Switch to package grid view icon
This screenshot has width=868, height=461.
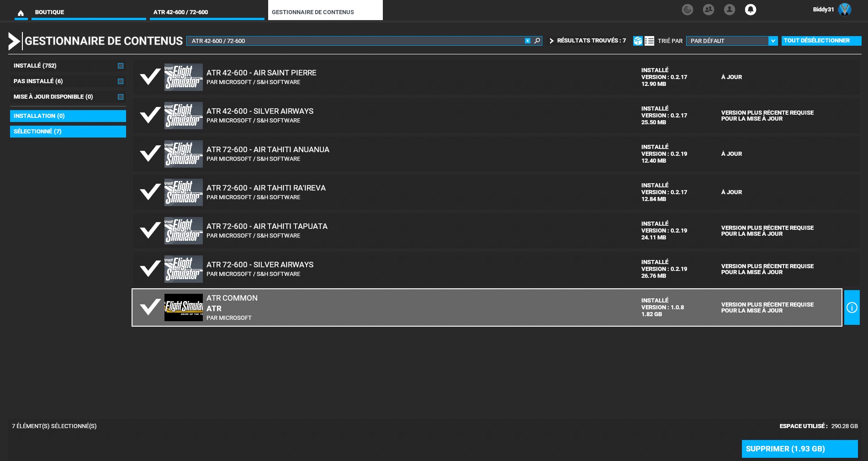[638, 41]
